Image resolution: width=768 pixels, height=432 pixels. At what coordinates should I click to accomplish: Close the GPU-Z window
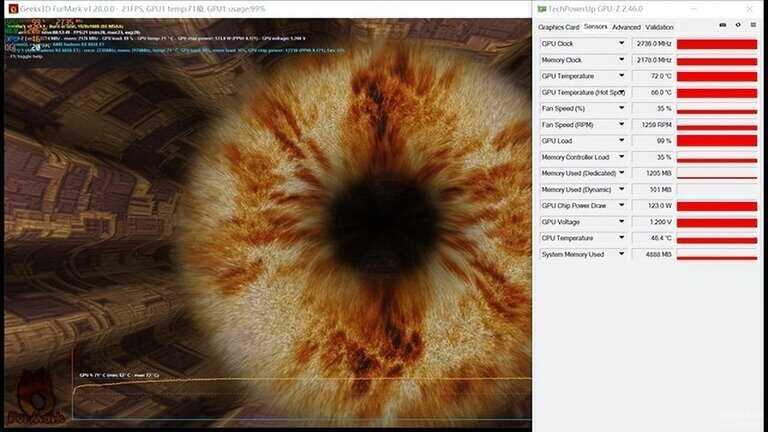point(749,9)
